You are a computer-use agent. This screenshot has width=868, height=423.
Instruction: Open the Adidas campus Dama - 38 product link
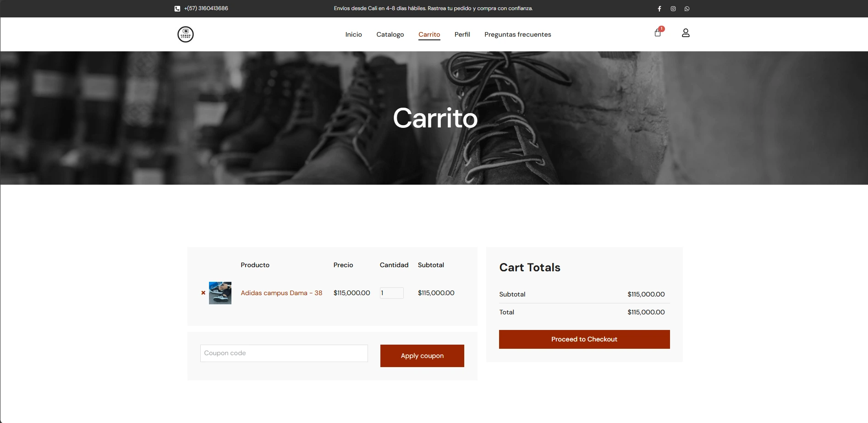tap(281, 293)
